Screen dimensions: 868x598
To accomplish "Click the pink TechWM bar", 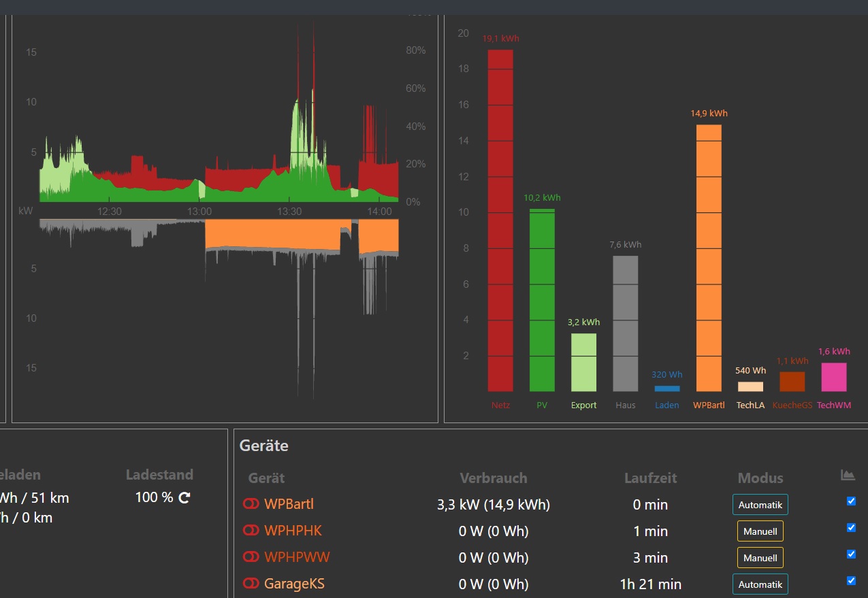I will (x=833, y=377).
